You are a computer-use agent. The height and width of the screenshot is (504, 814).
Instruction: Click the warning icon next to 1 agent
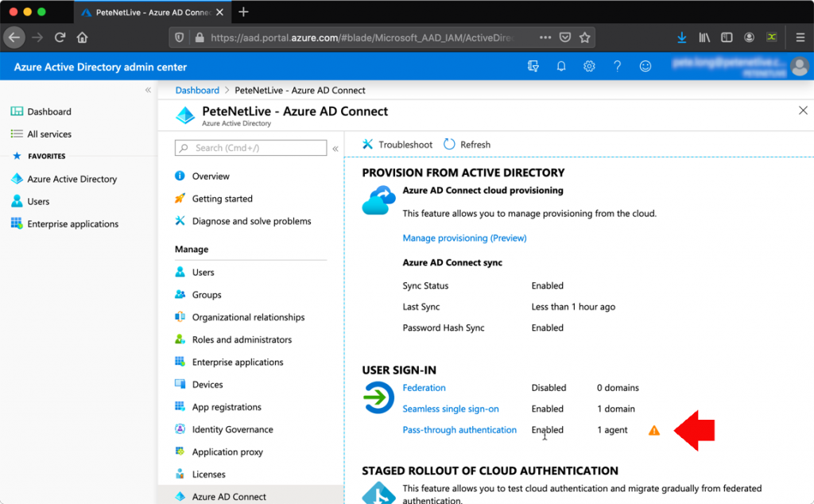pos(653,429)
